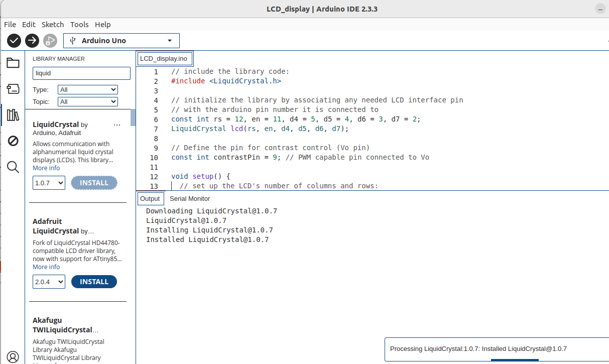
Task: Select the LCD_display.ino editor tab
Action: point(165,58)
